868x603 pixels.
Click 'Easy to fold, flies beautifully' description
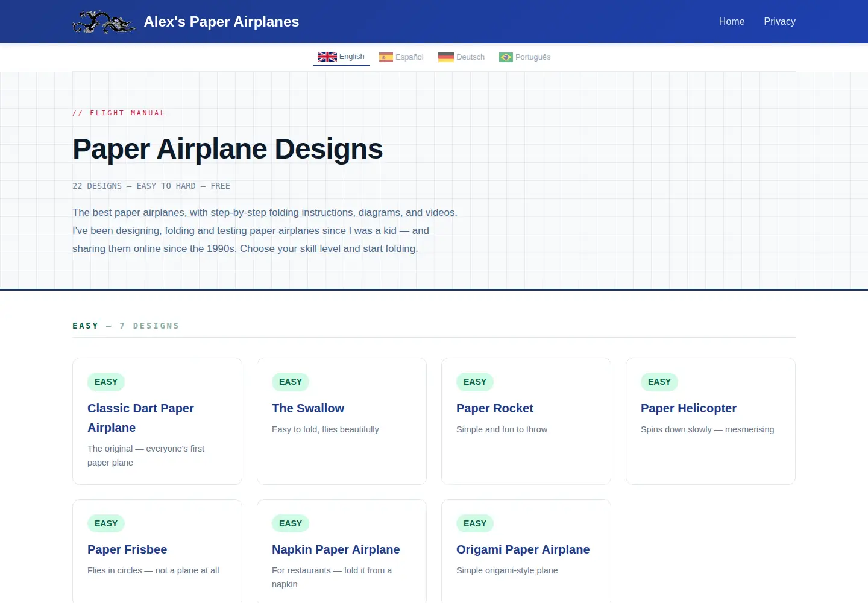325,429
